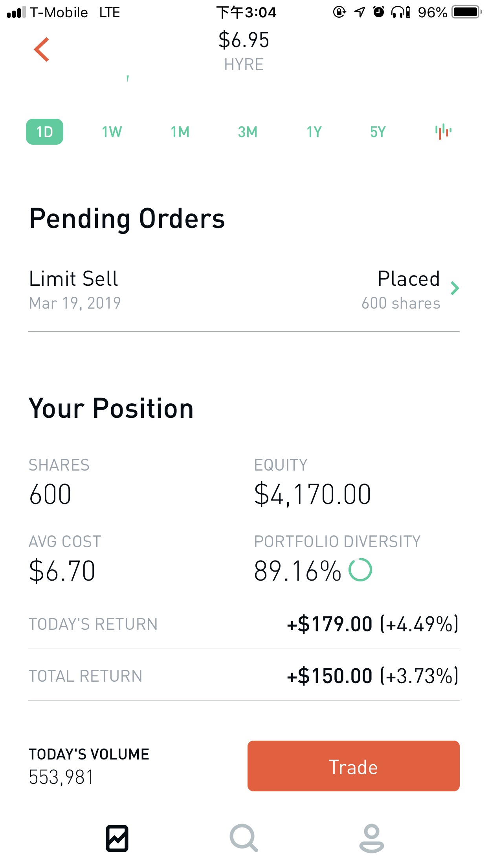Select the 5Y range button
488x868 pixels.
pos(378,132)
